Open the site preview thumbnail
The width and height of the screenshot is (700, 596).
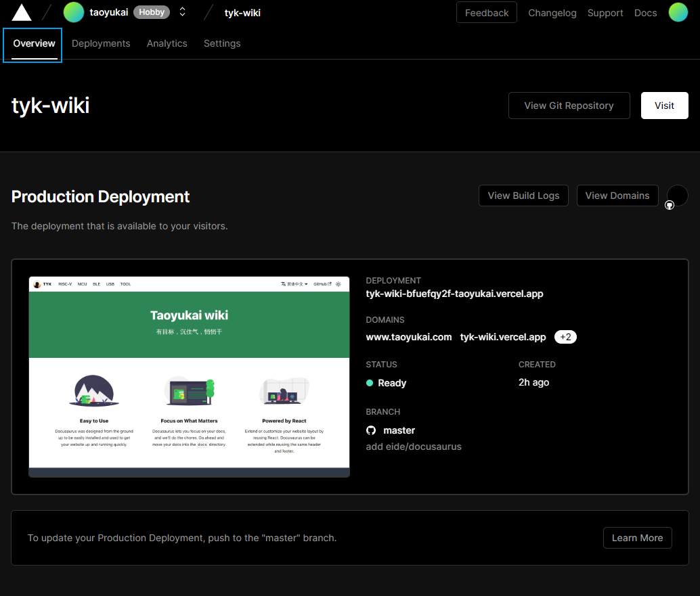pyautogui.click(x=190, y=377)
